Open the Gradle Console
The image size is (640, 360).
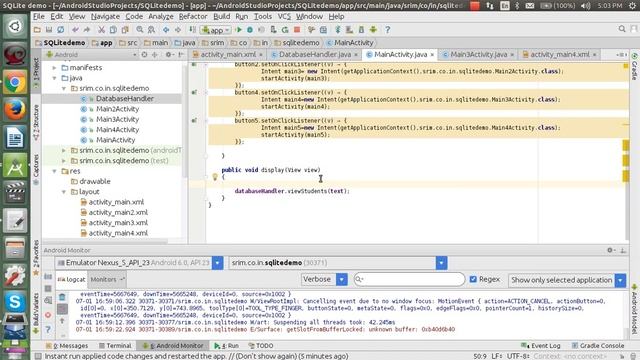598,345
